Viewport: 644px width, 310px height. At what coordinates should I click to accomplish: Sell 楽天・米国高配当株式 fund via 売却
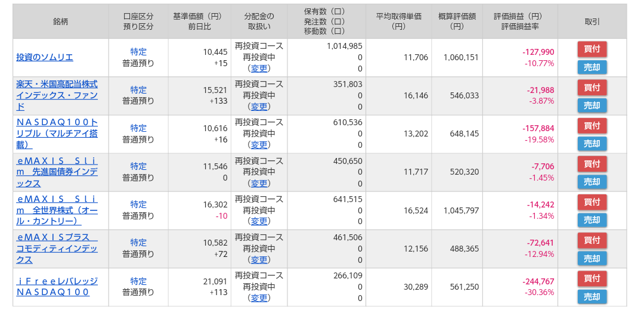(x=592, y=106)
